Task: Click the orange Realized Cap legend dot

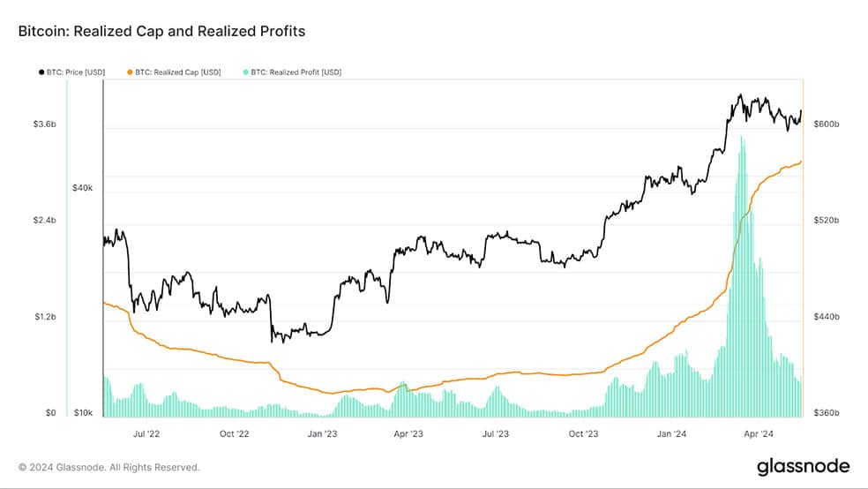Action: (130, 72)
